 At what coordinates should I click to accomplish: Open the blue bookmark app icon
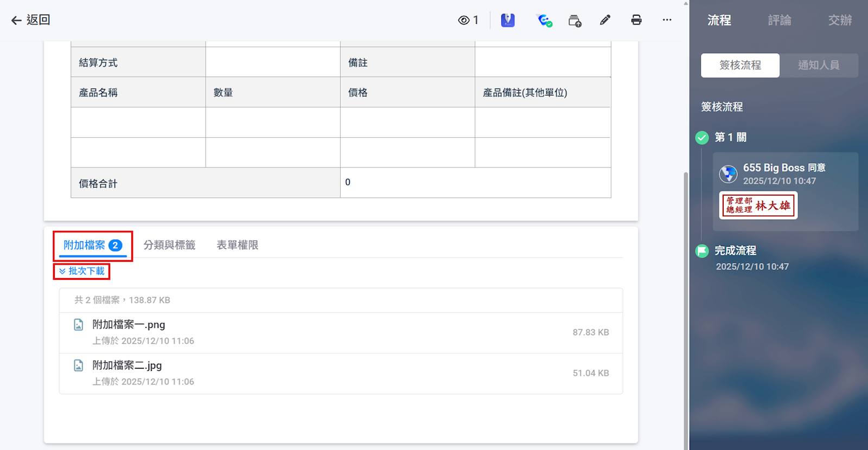coord(508,21)
